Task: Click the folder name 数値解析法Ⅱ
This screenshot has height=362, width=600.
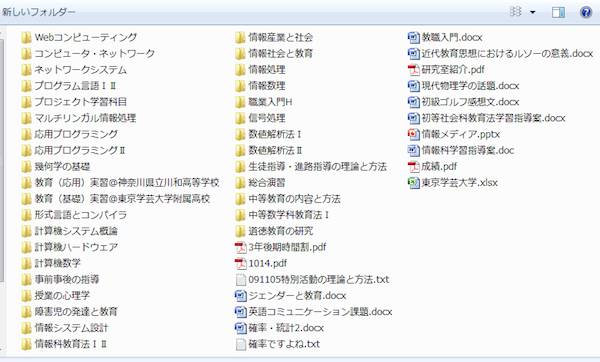Action: pos(276,150)
